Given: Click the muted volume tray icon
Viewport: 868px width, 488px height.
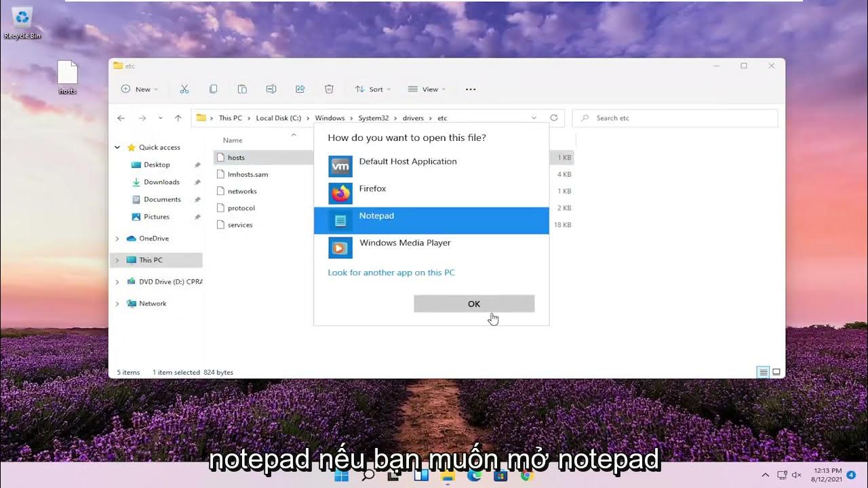Looking at the screenshot, I should point(797,475).
